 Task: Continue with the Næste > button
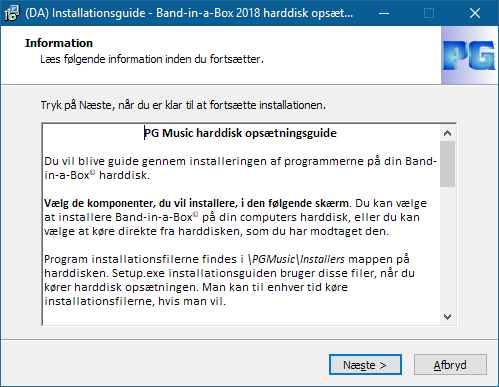coord(365,365)
